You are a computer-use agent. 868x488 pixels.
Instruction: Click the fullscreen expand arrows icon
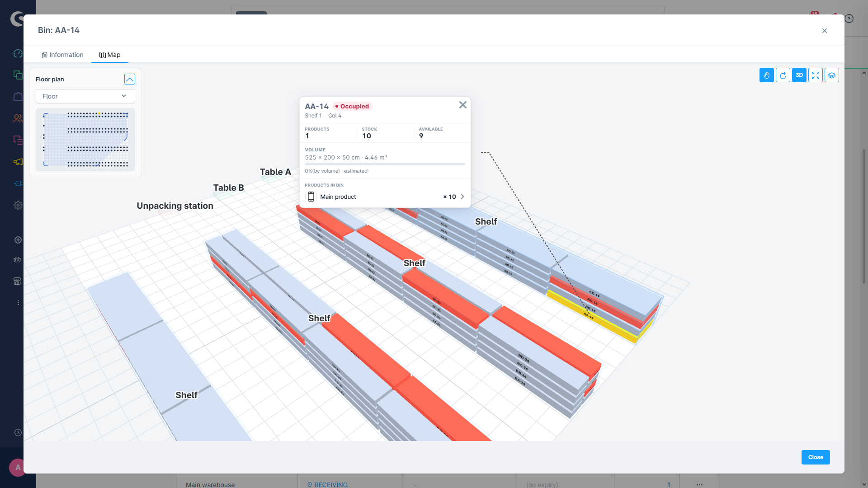[x=815, y=75]
